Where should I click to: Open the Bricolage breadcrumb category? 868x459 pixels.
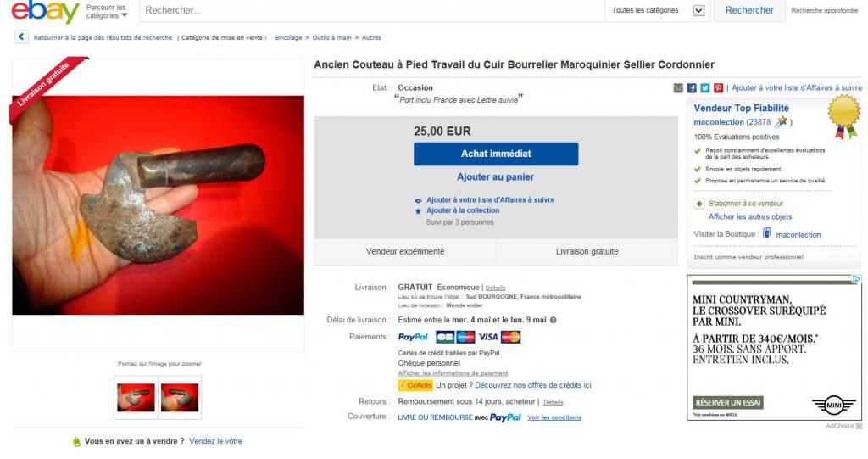pos(288,37)
